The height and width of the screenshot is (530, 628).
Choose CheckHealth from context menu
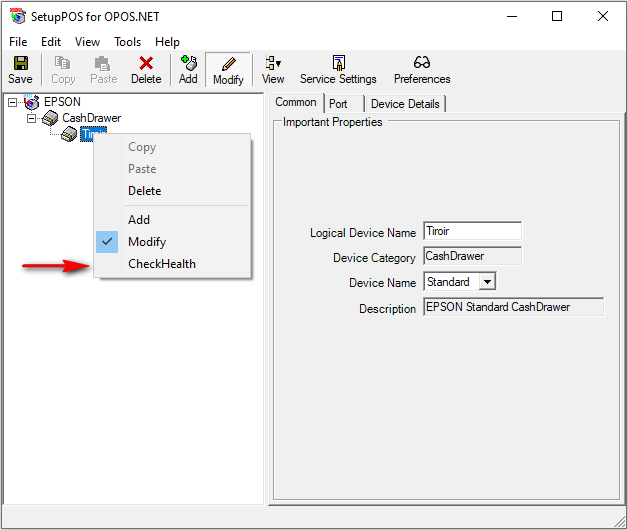tap(161, 264)
